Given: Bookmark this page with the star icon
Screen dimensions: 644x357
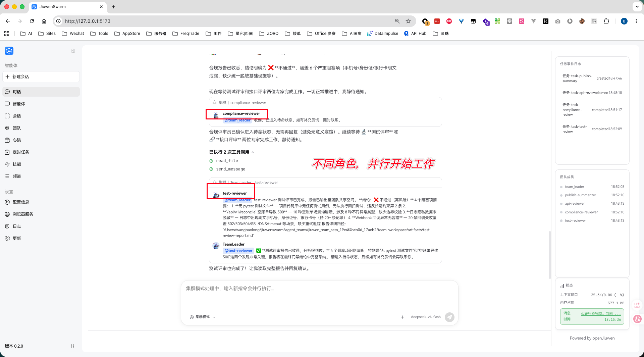Looking at the screenshot, I should [x=408, y=21].
